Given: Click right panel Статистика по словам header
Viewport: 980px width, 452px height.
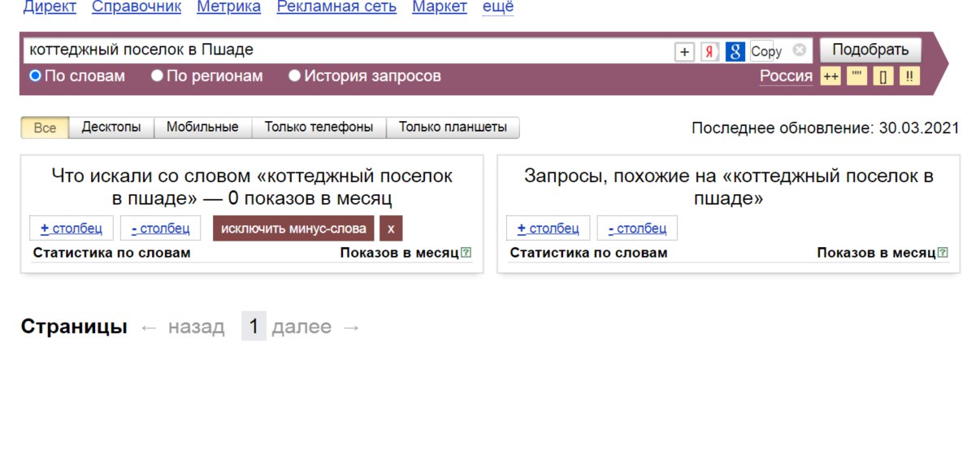Looking at the screenshot, I should pyautogui.click(x=588, y=253).
